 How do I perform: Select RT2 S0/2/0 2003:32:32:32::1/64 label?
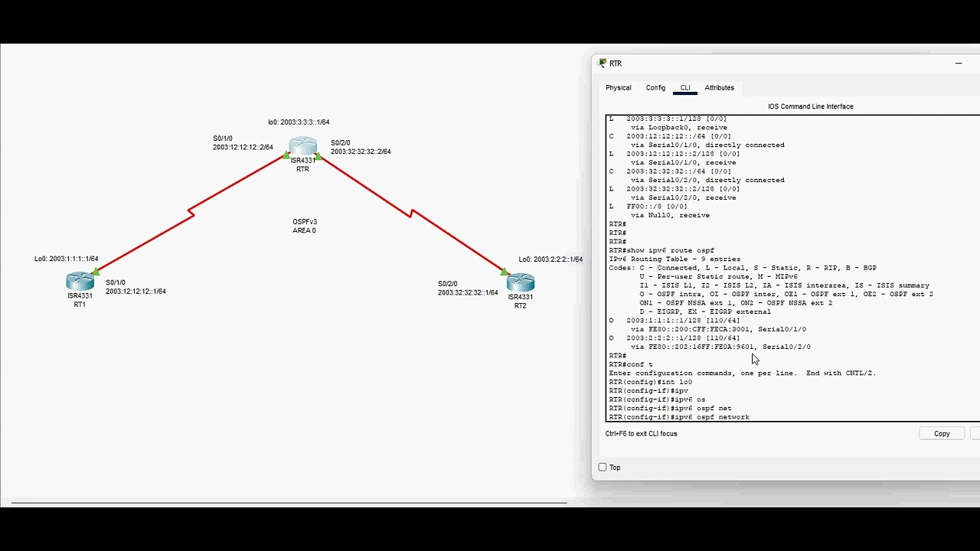point(468,289)
